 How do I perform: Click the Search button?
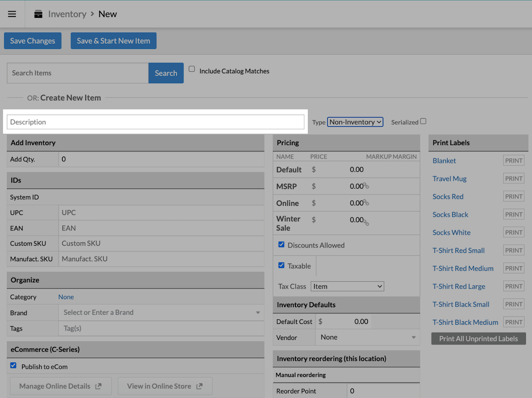point(166,73)
